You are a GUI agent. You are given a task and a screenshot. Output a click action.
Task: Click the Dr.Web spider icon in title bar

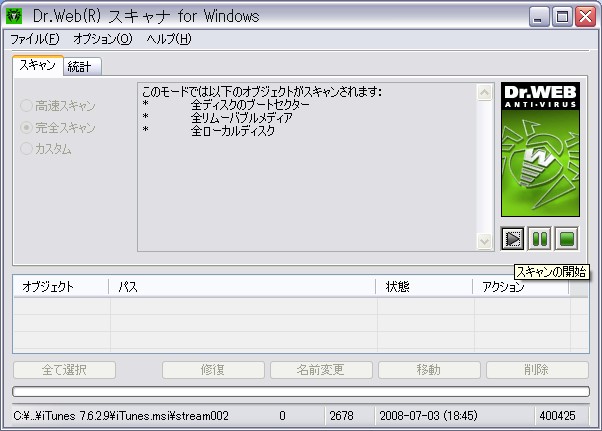click(x=14, y=16)
